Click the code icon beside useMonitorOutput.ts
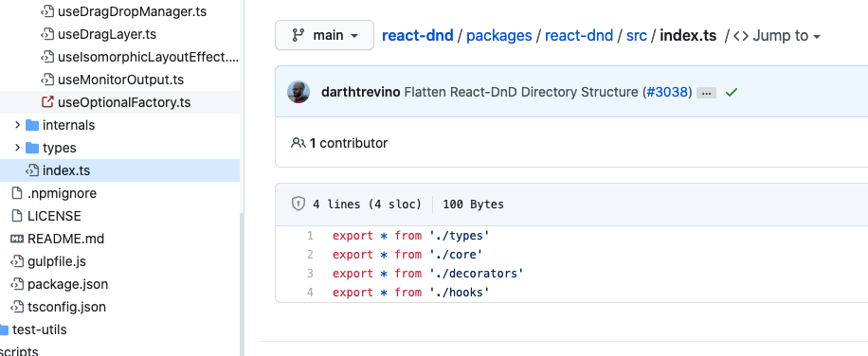The height and width of the screenshot is (356, 868). coord(47,80)
